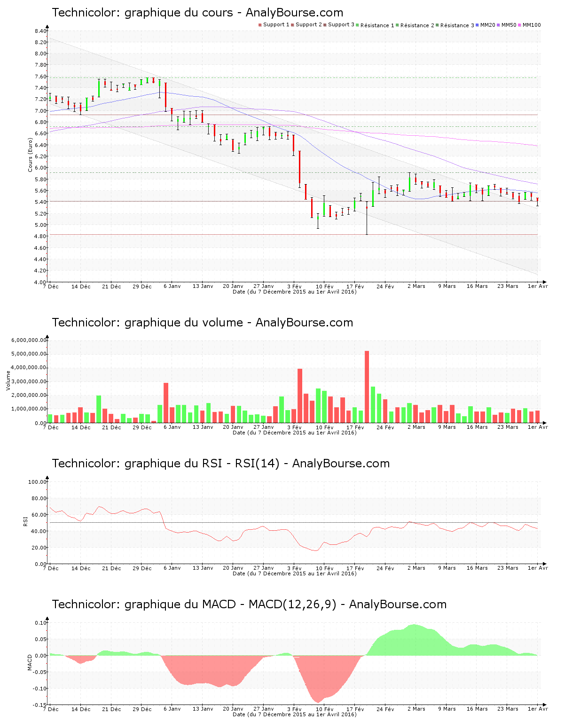Click '16 Mars' date on RSI chart
This screenshot has width=564, height=728.
[x=477, y=568]
